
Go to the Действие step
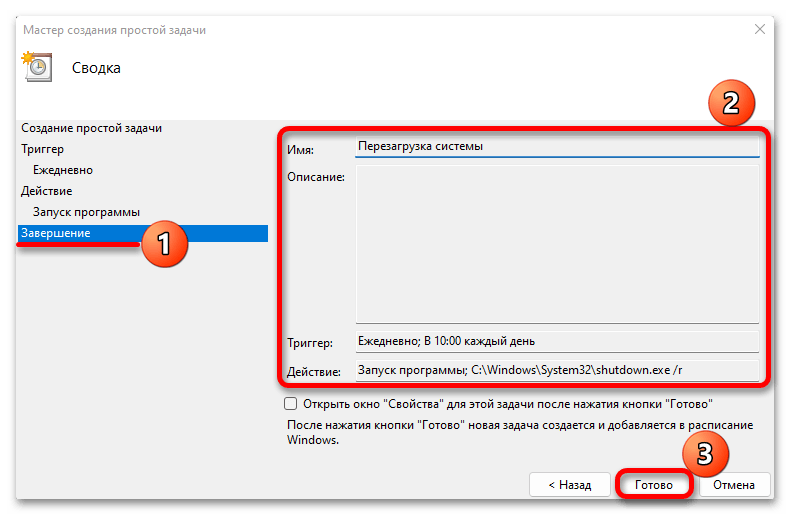(x=46, y=191)
